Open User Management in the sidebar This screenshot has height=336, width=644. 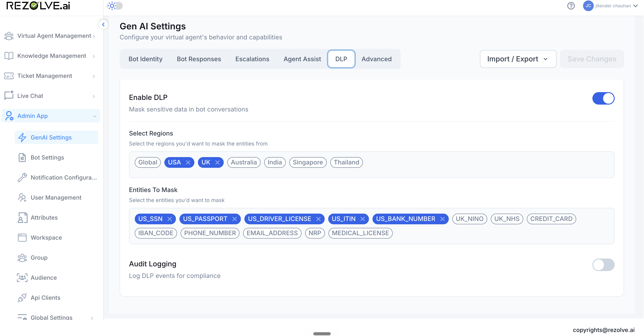56,197
